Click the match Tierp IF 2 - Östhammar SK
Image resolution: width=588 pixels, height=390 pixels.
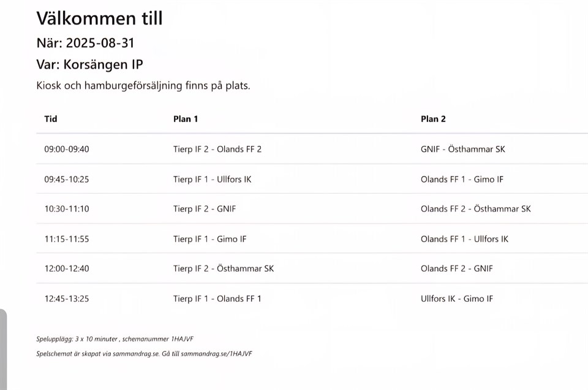pos(224,269)
